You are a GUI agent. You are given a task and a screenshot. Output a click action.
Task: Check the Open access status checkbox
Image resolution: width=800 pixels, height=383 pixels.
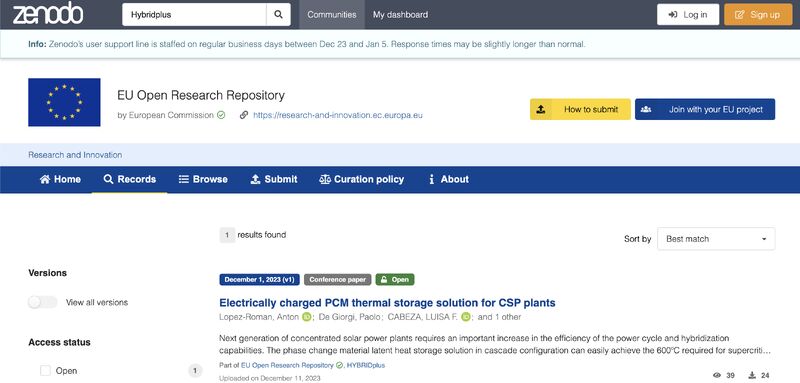pos(45,371)
